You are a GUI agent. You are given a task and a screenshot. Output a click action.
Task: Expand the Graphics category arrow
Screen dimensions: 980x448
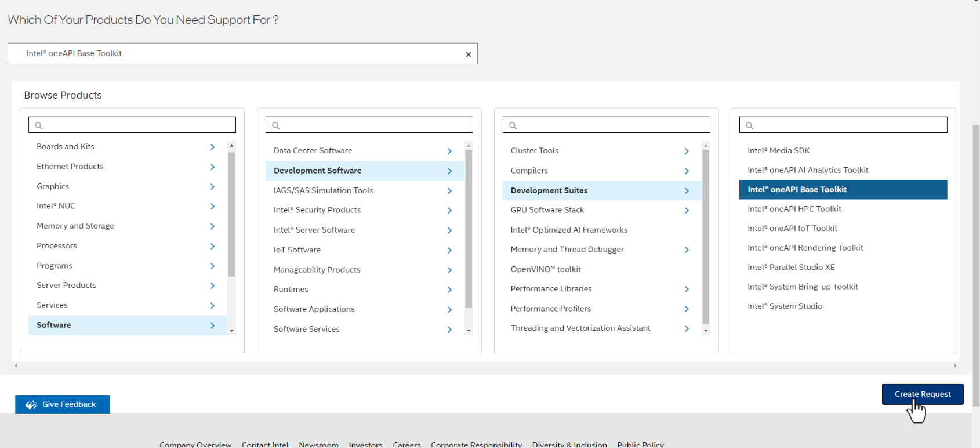(x=212, y=186)
